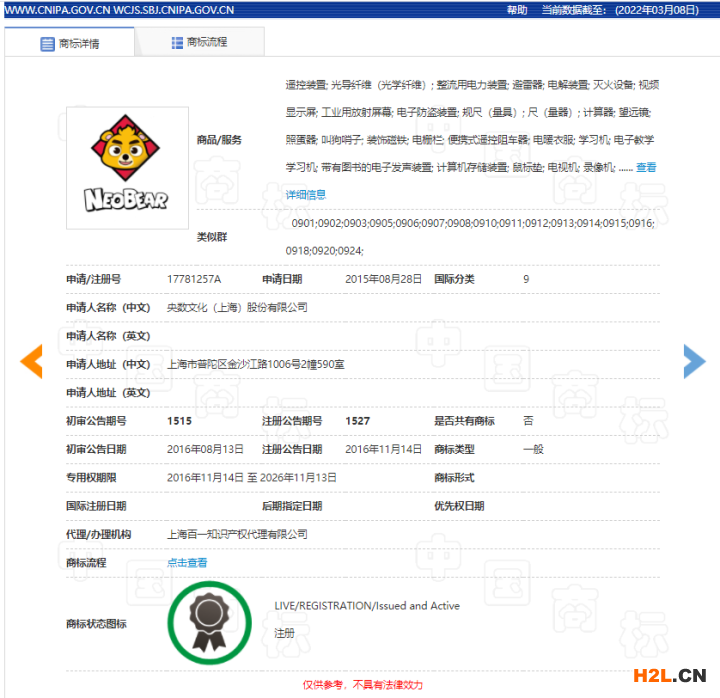720x698 pixels.
Task: Open the 帮助 help link
Action: pos(516,9)
